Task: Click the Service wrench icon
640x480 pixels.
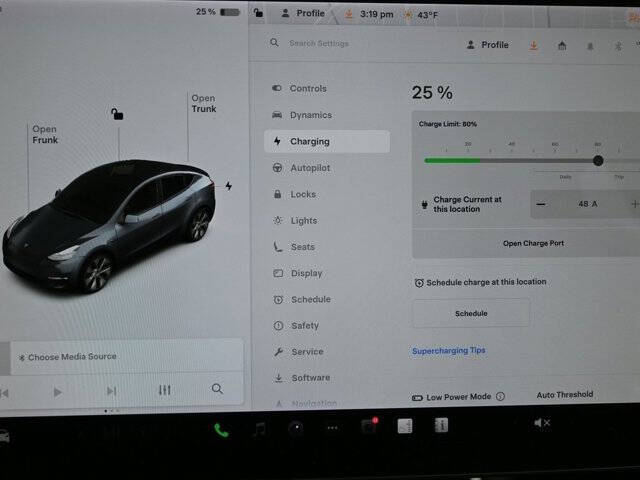Action: point(279,352)
